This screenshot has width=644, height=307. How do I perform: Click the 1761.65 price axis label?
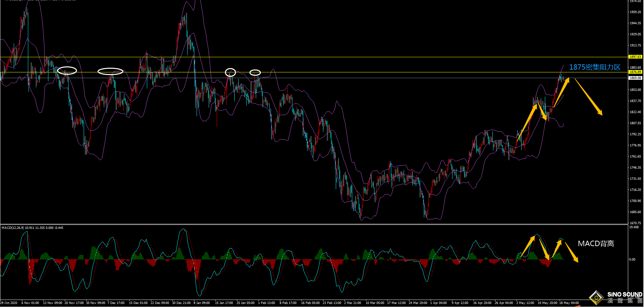coord(635,157)
